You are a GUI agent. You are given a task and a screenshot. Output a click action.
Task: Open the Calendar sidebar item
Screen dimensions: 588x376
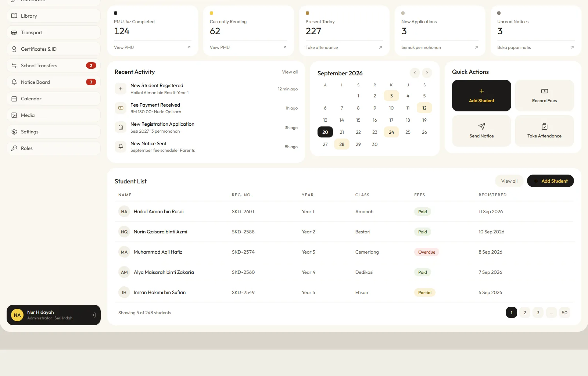click(x=54, y=99)
